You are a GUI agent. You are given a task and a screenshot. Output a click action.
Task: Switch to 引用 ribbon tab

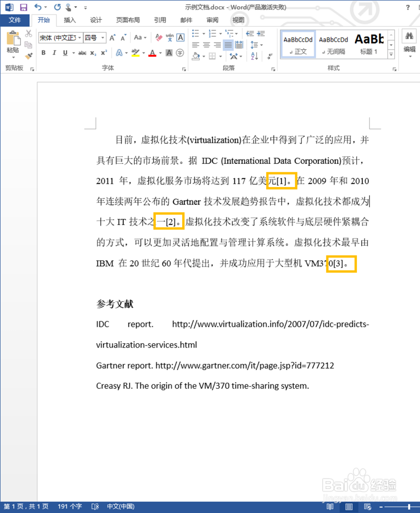click(160, 20)
